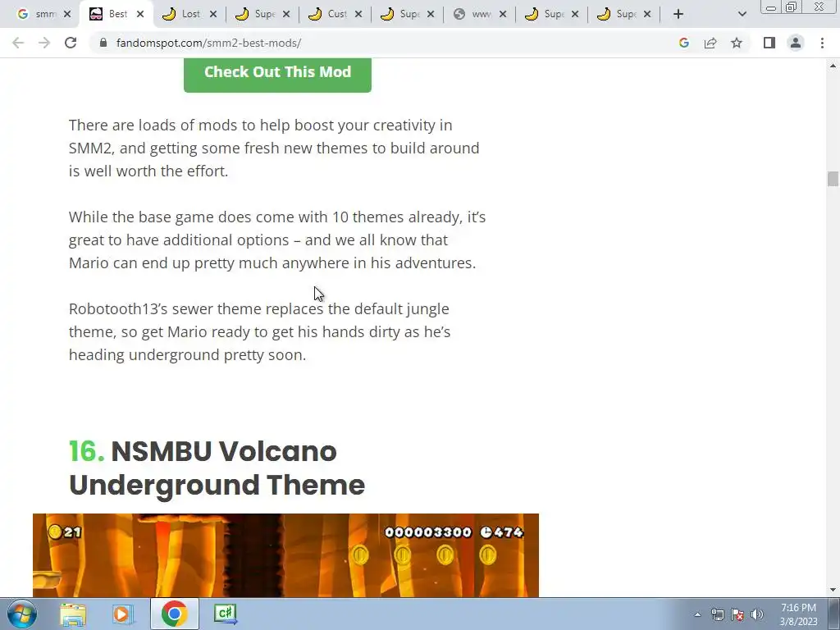Viewport: 840px width, 630px height.
Task: Open the Windows Start menu
Action: coord(22,614)
